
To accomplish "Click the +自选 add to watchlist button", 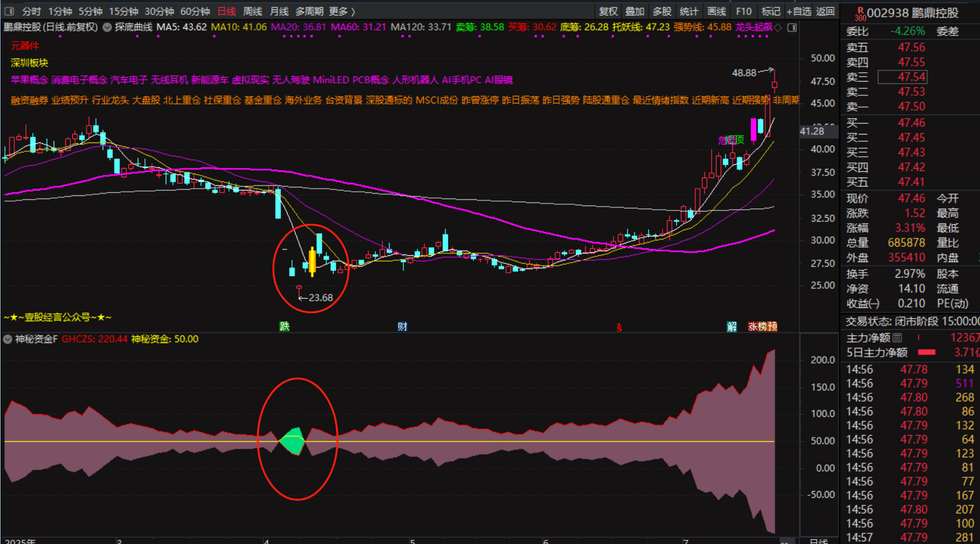I will click(798, 11).
